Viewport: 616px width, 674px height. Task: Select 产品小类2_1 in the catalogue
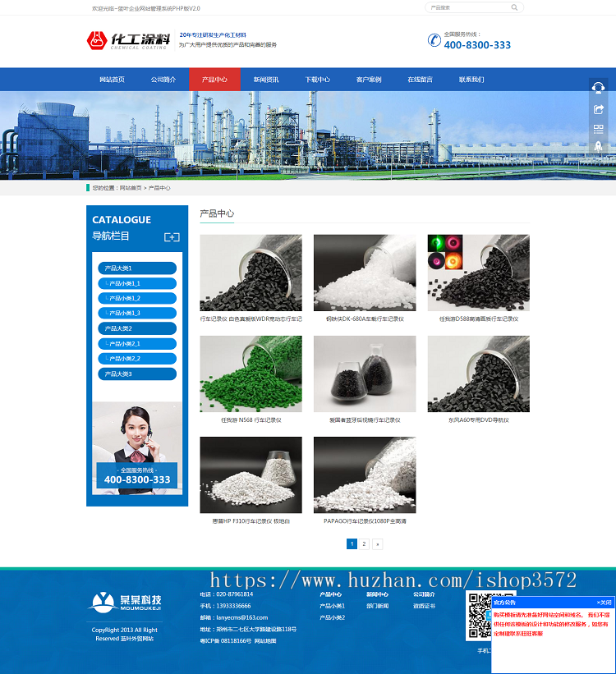[137, 343]
